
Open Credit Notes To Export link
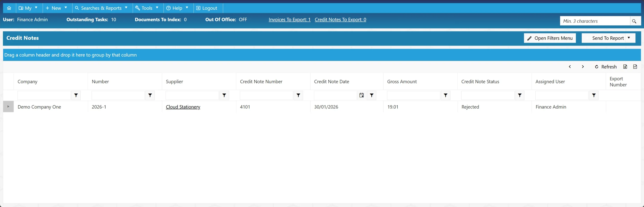[x=340, y=19]
